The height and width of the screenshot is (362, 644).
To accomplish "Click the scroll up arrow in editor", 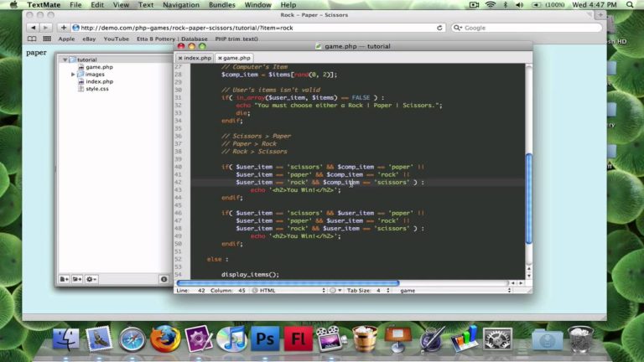I will tap(528, 269).
